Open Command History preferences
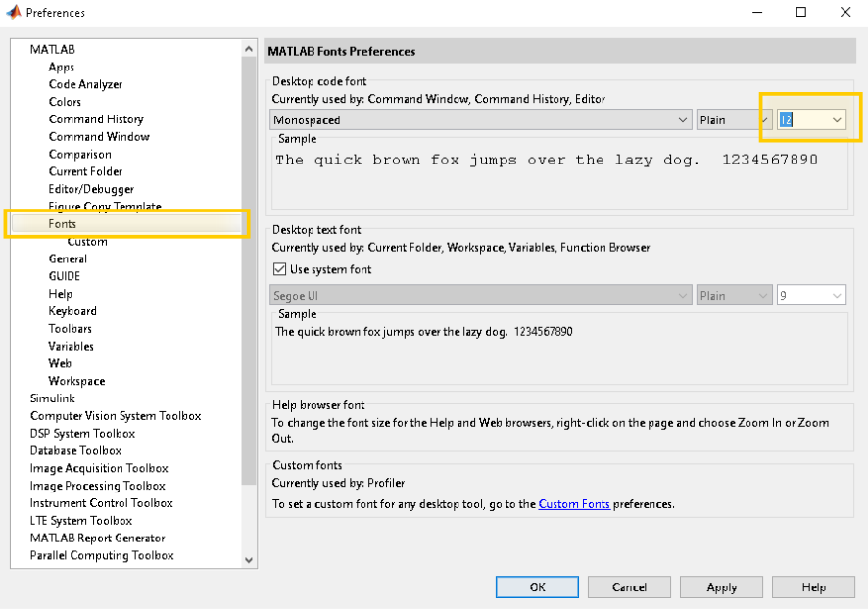The image size is (868, 609). point(96,118)
